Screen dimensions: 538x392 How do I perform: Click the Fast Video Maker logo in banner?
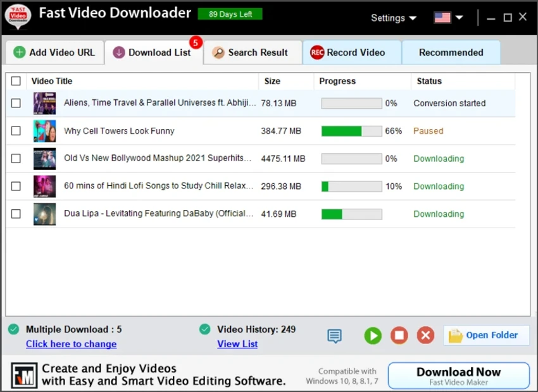pos(24,376)
